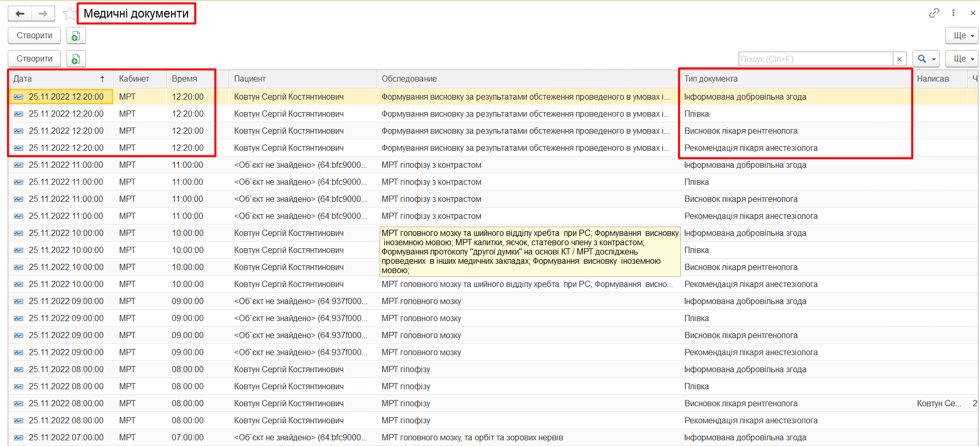This screenshot has width=980, height=446.
Task: Click the back navigation arrow
Action: 20,14
